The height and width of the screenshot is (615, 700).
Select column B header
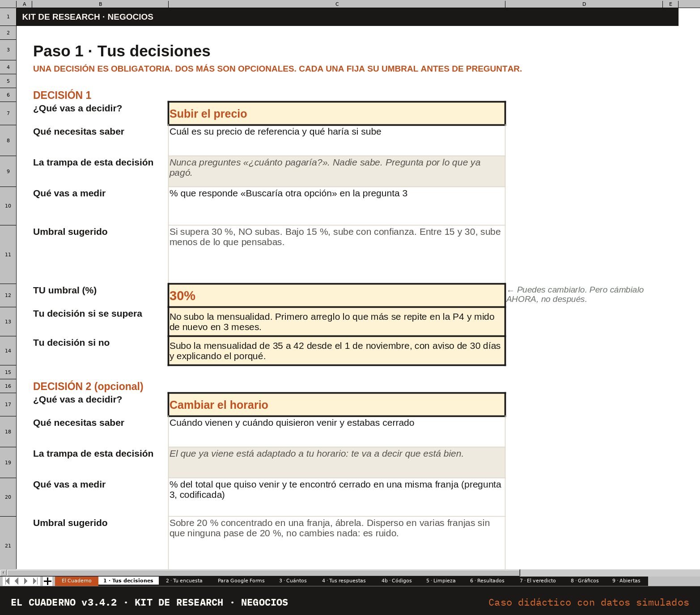tap(100, 4)
